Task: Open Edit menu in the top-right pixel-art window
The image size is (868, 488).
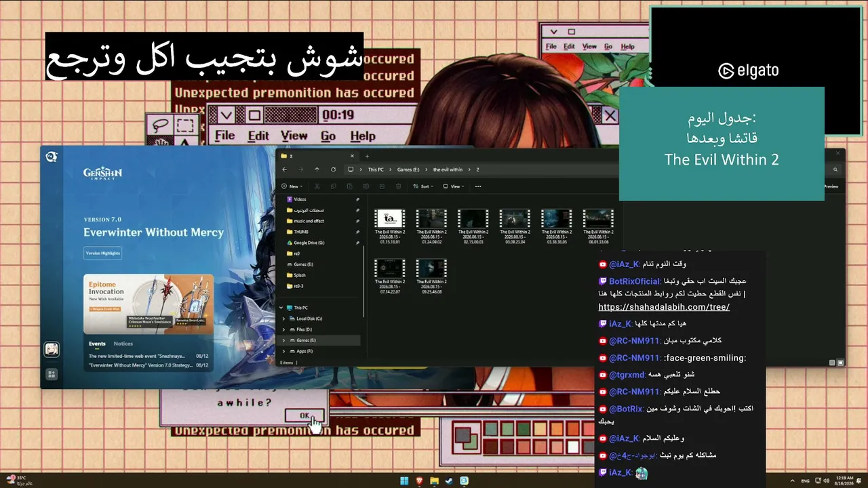Action: coord(569,47)
